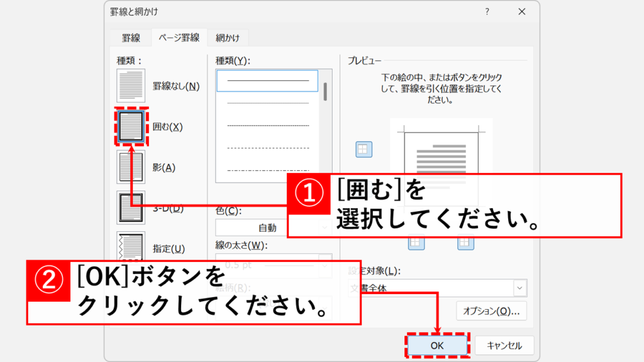Select the dash-dot line style, fifth in the list
Viewport: 644px width, 362px height.
tap(267, 170)
